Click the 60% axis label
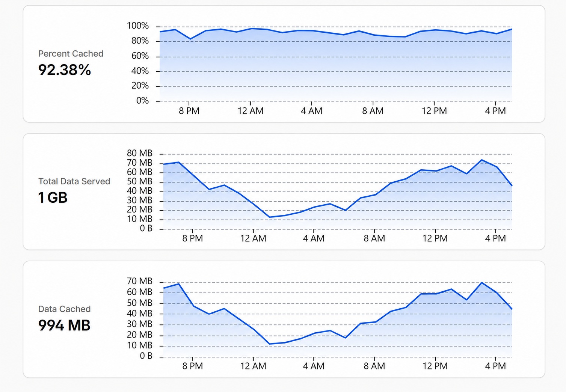Screen dimensions: 566x392 pos(140,56)
